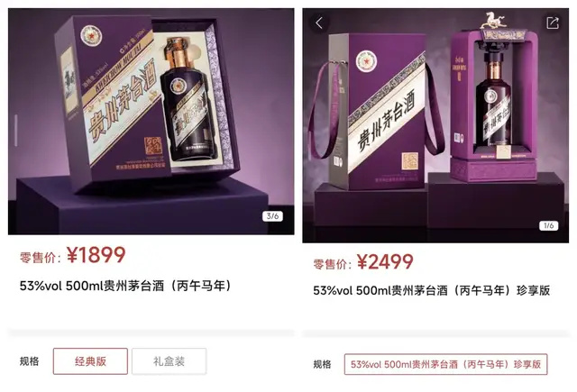This screenshot has width=577, height=392.
Task: Open the 丙午马年 product title on left
Action: coord(125,286)
